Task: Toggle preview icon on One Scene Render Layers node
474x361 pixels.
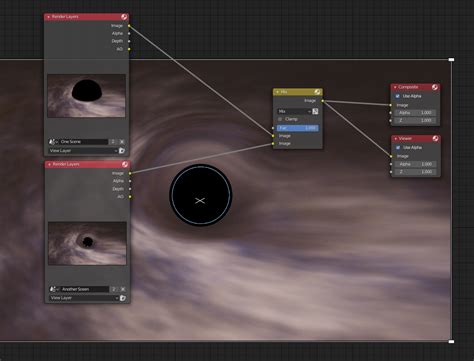Action: tap(124, 17)
